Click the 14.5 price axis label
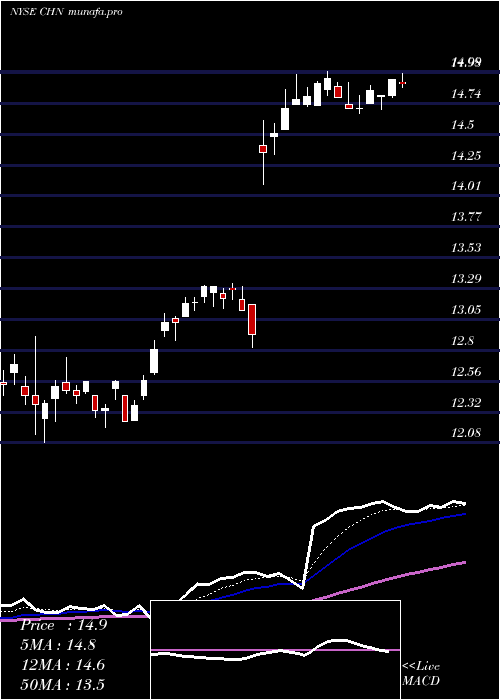Viewport: 500px width, 700px height. pos(462,125)
